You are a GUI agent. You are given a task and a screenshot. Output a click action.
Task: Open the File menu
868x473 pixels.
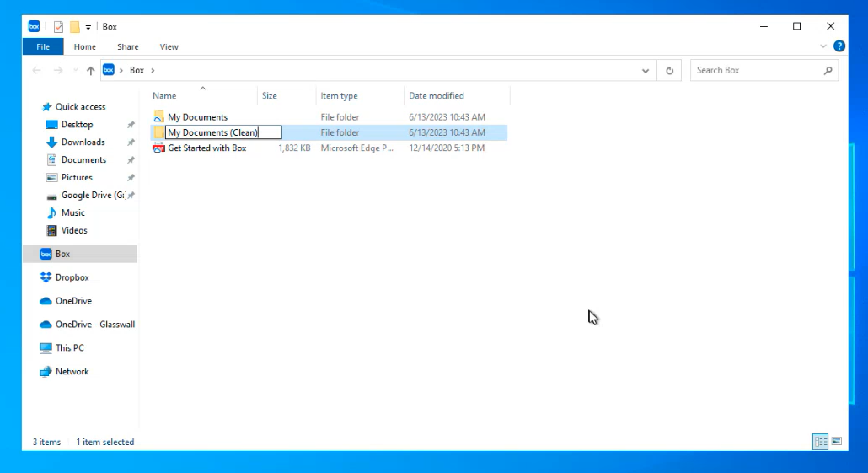click(43, 46)
